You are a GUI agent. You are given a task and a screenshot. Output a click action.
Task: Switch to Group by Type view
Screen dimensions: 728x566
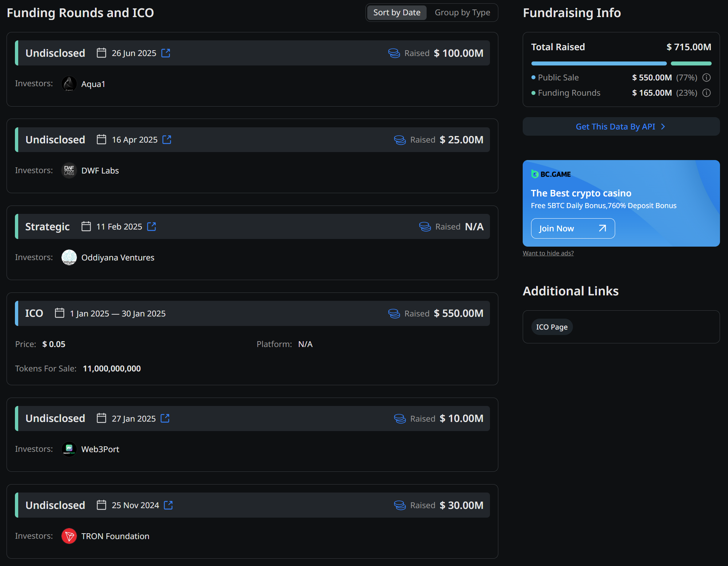click(x=462, y=13)
